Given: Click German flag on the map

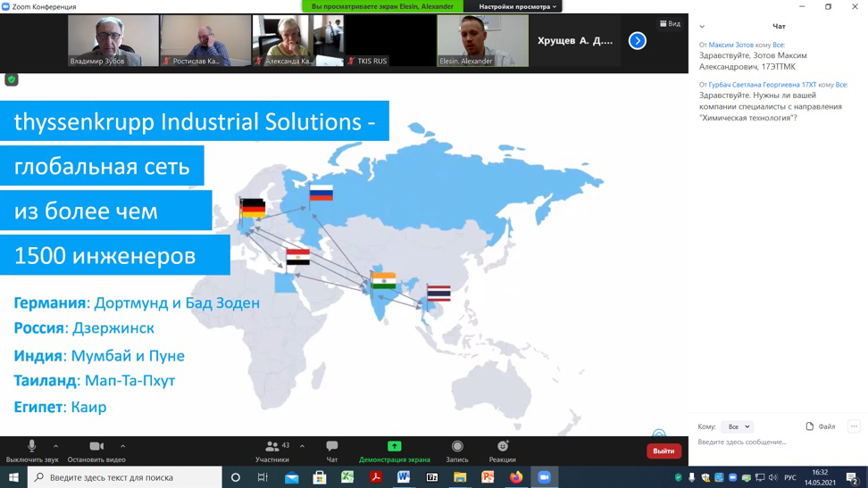Looking at the screenshot, I should [253, 209].
